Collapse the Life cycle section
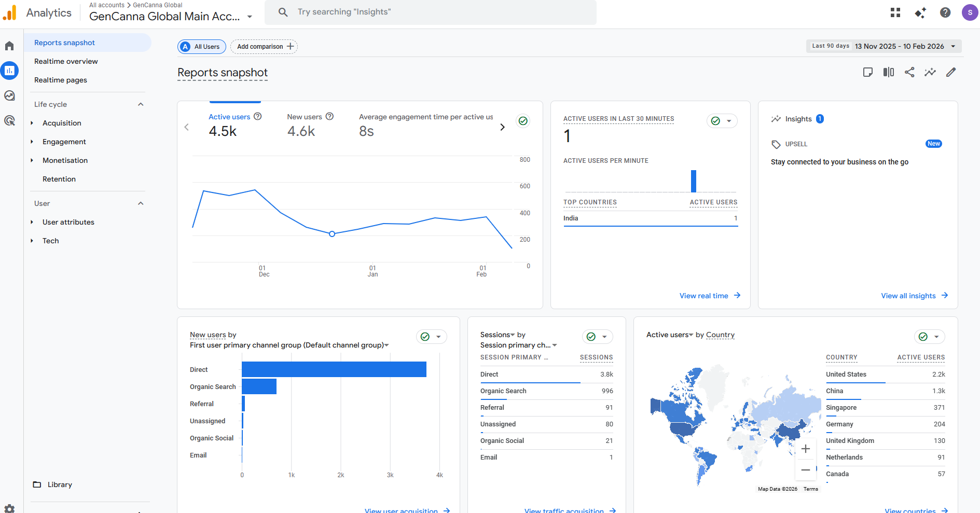This screenshot has height=513, width=980. click(141, 104)
